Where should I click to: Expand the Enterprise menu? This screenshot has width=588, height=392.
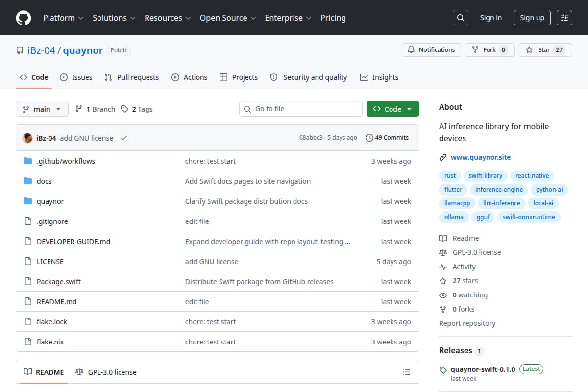click(288, 18)
